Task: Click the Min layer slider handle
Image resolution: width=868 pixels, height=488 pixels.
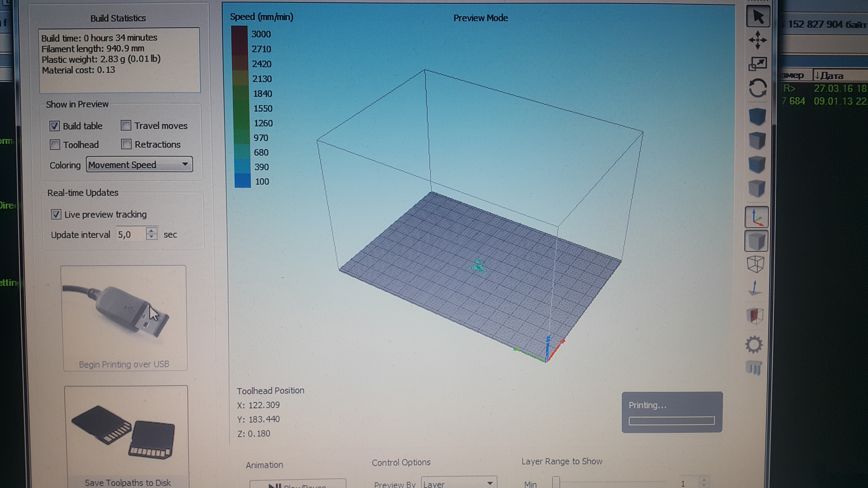Action: tap(556, 482)
